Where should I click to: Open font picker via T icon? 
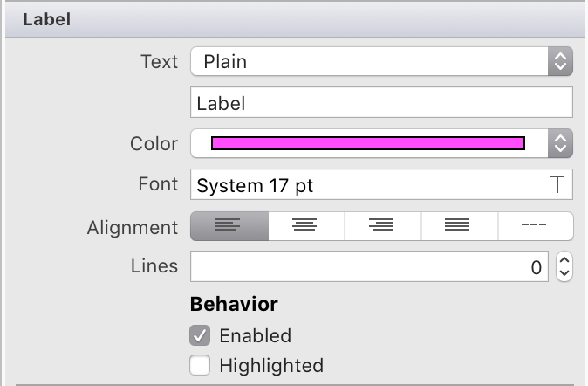pos(557,185)
